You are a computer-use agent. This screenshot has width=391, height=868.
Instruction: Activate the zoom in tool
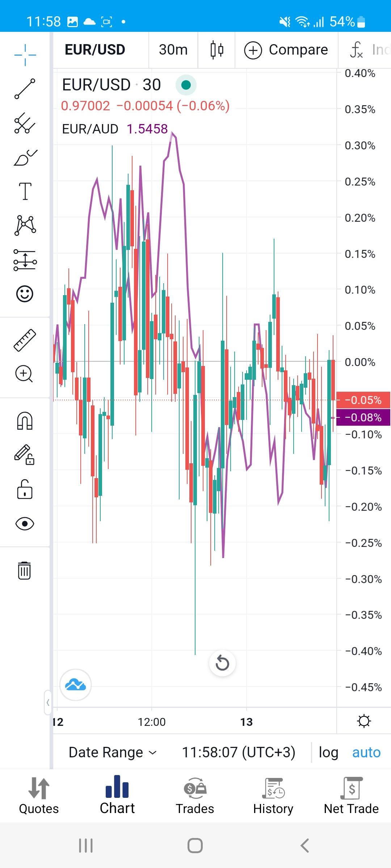click(x=24, y=374)
